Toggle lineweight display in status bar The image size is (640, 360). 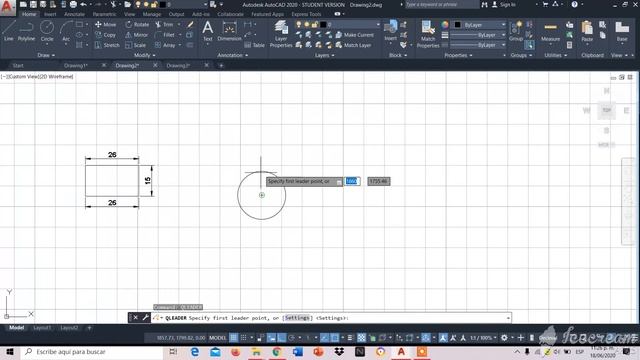pos(350,338)
